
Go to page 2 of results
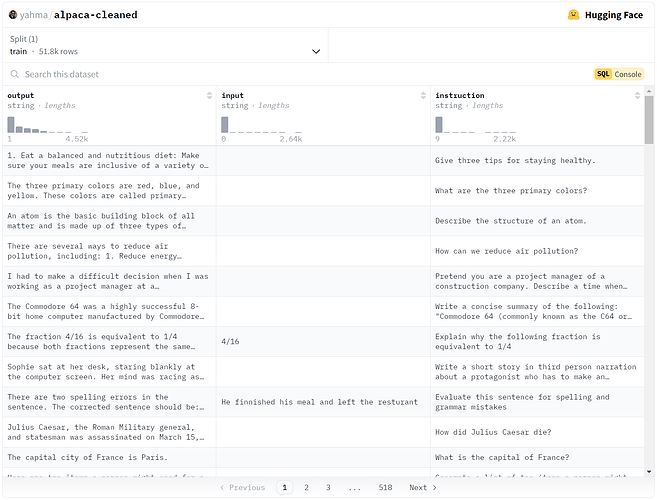tap(306, 488)
